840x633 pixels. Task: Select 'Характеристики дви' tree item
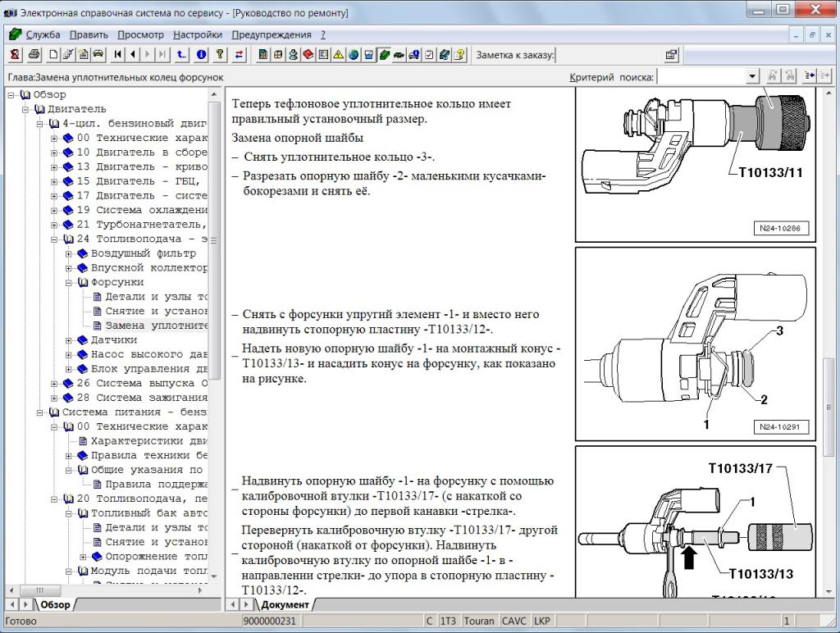point(149,441)
